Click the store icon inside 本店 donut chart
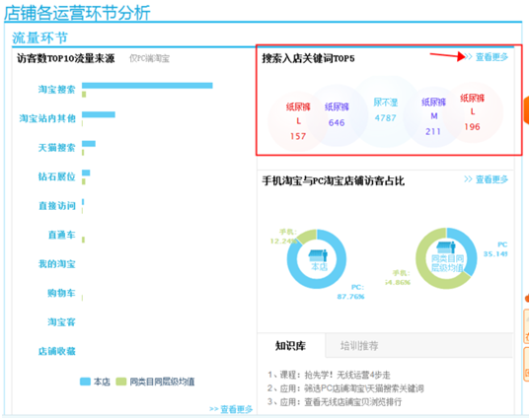531x420 pixels. [x=318, y=254]
